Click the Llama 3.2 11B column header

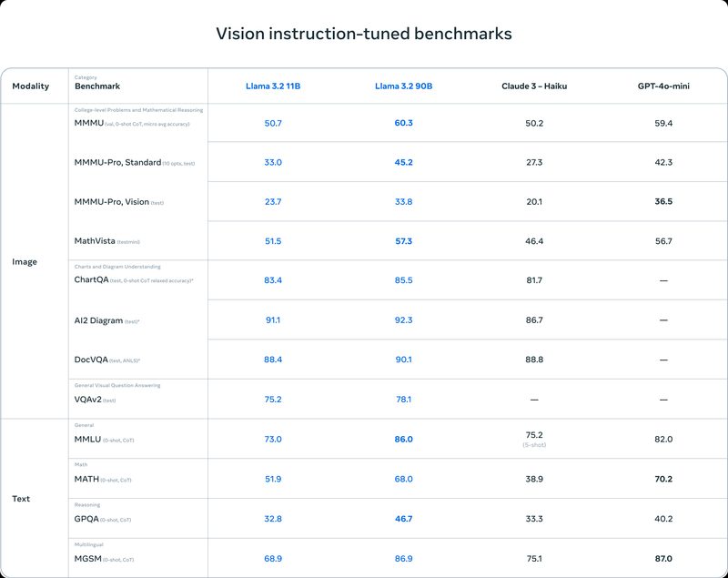point(272,86)
